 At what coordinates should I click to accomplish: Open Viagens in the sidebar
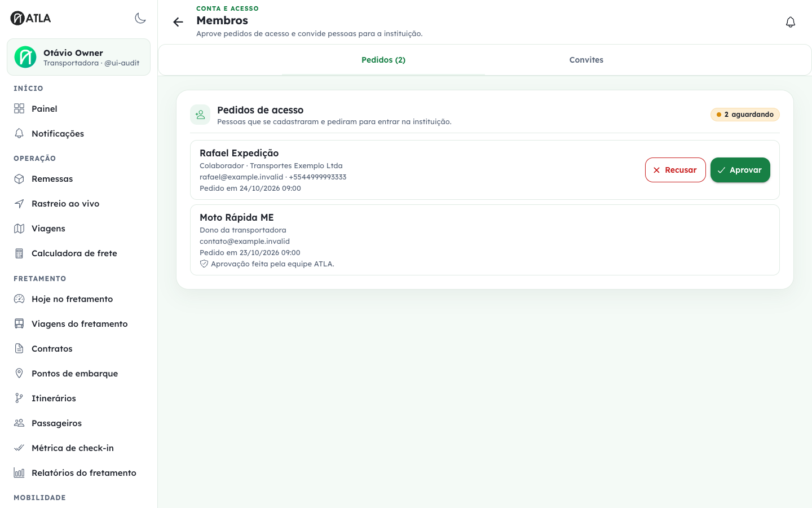pyautogui.click(x=78, y=228)
